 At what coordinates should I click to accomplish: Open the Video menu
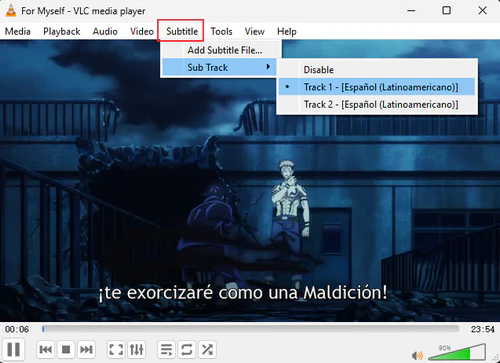tap(142, 31)
